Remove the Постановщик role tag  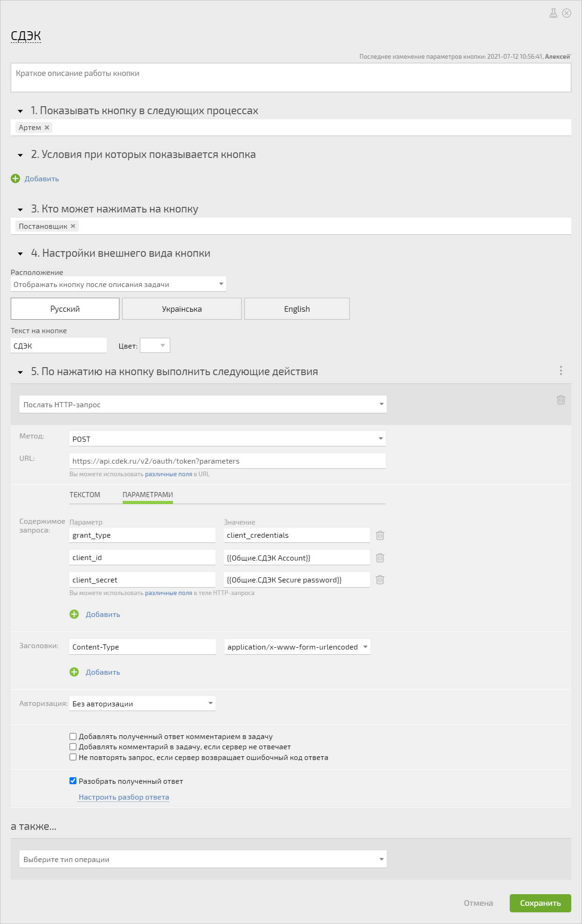pyautogui.click(x=73, y=226)
